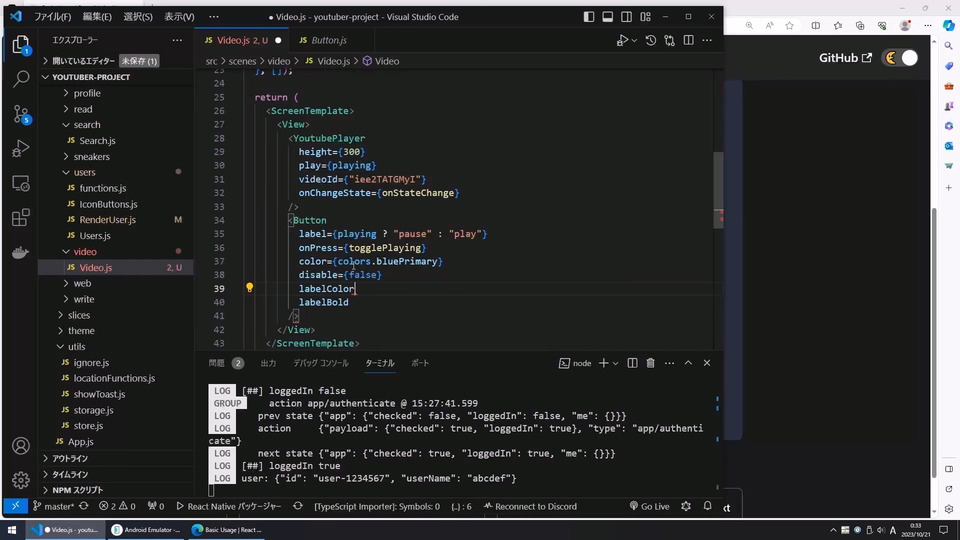Open RenderUser.js in the explorer
This screenshot has height=540, width=960.
pos(107,220)
